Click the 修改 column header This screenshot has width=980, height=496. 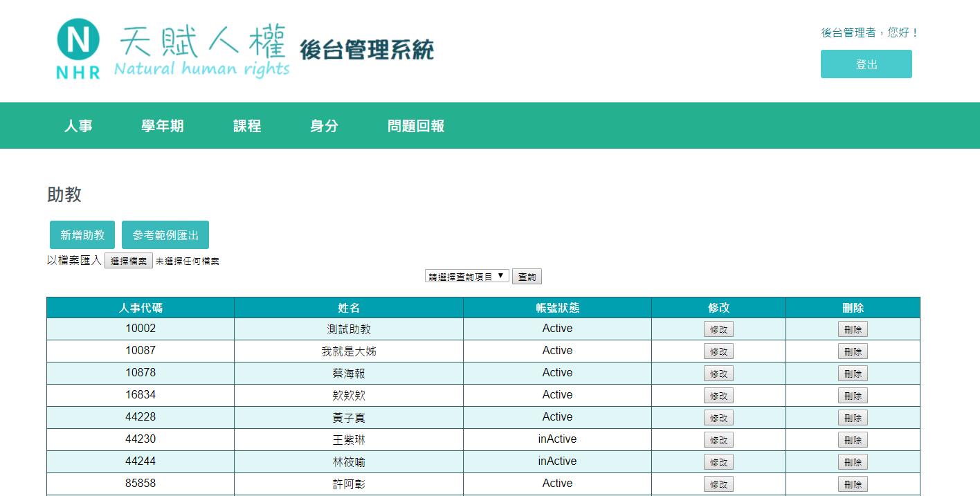point(718,308)
